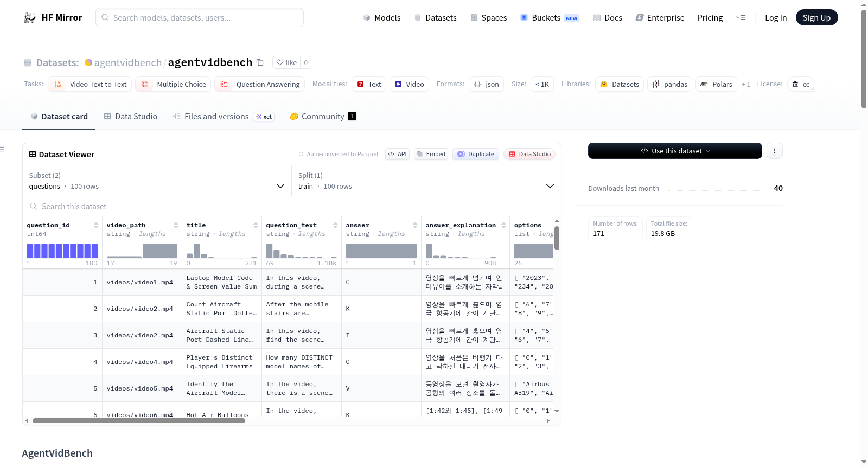
Task: Open the agentvidbench organization link
Action: [x=128, y=62]
